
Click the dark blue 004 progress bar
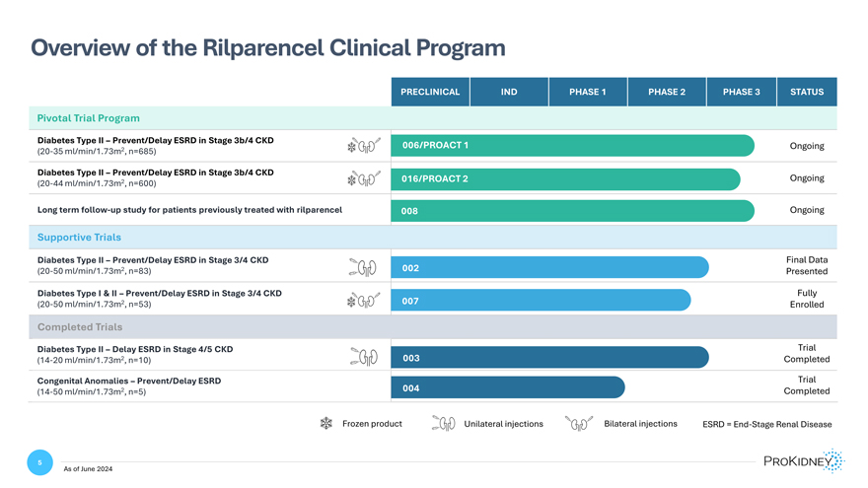(x=508, y=387)
